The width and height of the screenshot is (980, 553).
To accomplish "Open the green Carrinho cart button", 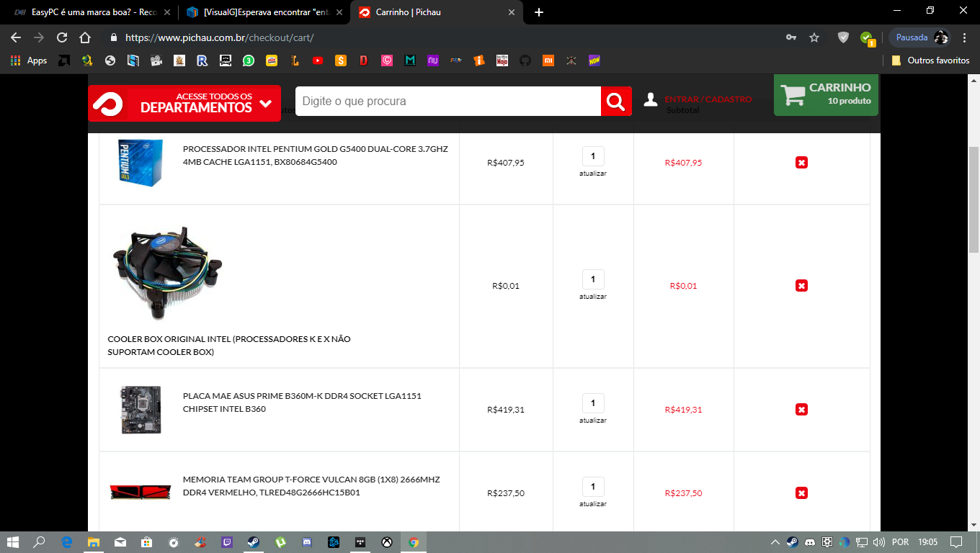I will (x=827, y=94).
